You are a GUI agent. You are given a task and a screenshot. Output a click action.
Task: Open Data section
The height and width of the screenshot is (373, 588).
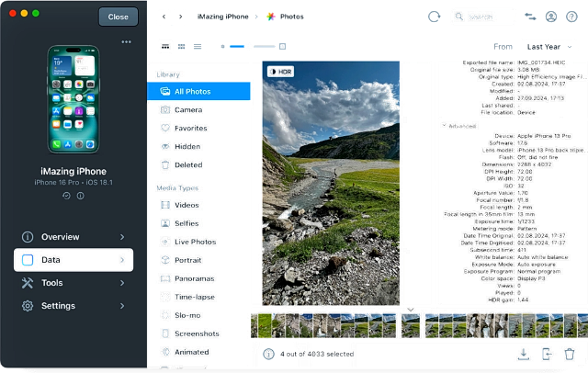tap(73, 260)
